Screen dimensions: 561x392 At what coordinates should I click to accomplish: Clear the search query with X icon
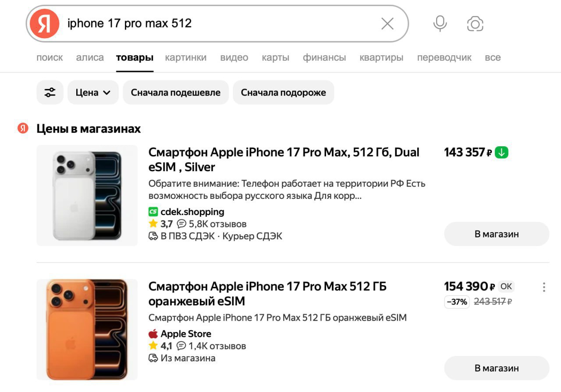pyautogui.click(x=387, y=24)
